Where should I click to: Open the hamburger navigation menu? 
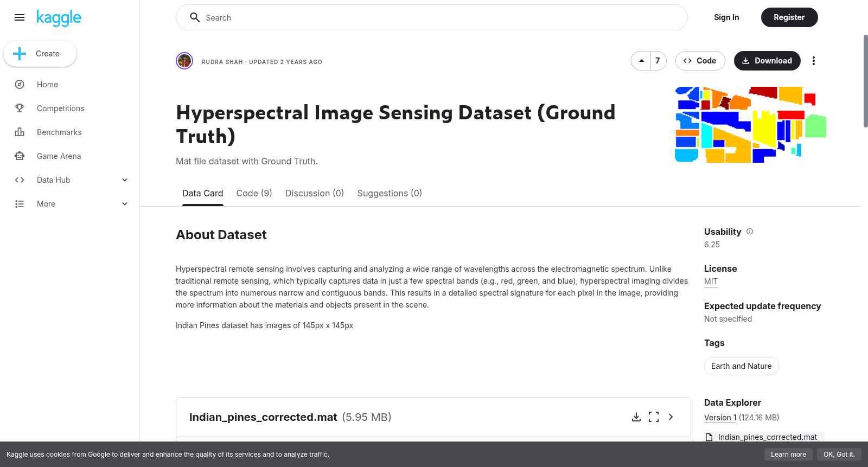(20, 17)
